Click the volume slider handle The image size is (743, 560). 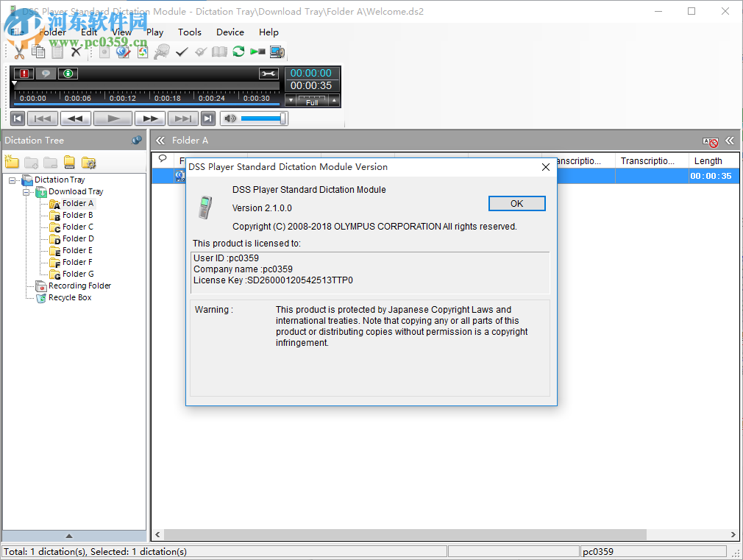[x=283, y=118]
